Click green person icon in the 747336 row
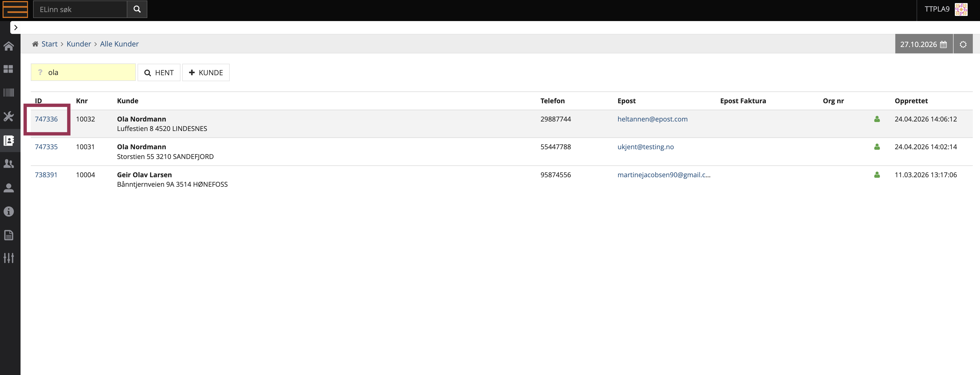The width and height of the screenshot is (980, 375). 877,119
